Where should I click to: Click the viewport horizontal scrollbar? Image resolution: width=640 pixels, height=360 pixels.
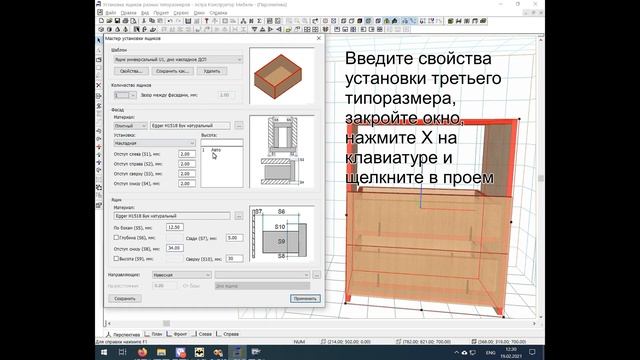[x=321, y=323]
